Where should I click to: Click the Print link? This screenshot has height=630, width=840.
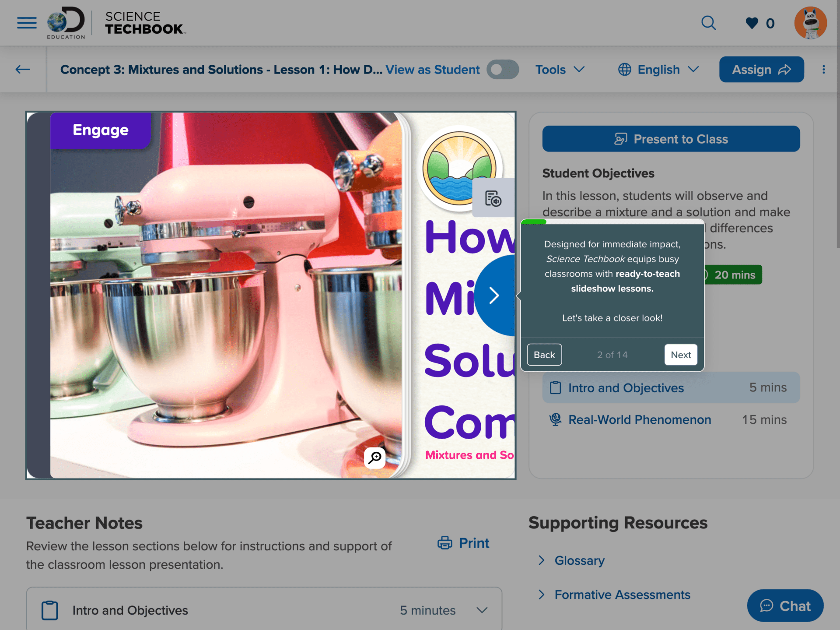pos(463,543)
